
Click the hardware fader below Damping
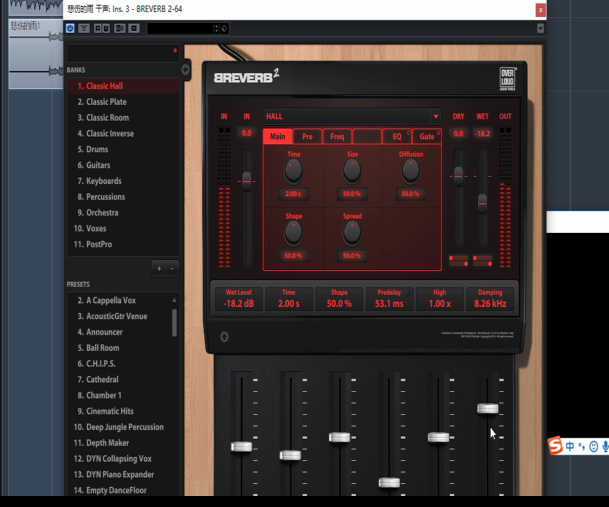point(488,408)
